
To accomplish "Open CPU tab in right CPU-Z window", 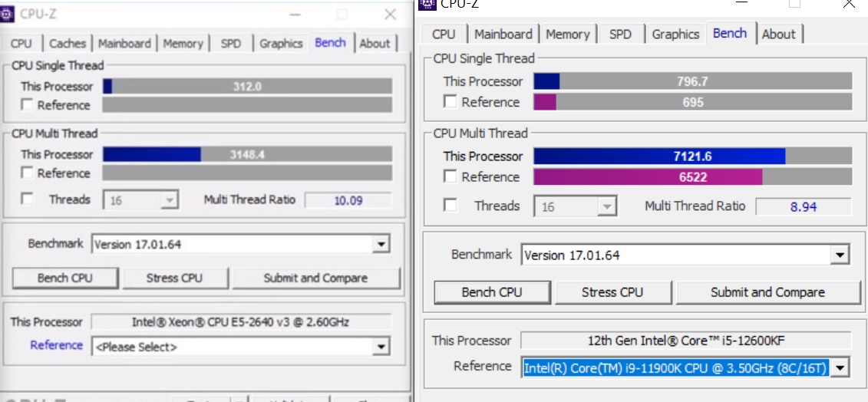I will pos(444,34).
